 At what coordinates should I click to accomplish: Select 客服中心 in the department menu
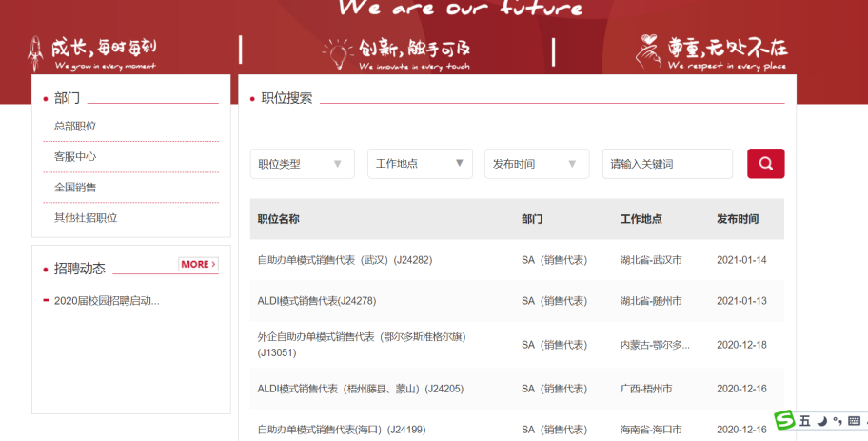(x=75, y=156)
